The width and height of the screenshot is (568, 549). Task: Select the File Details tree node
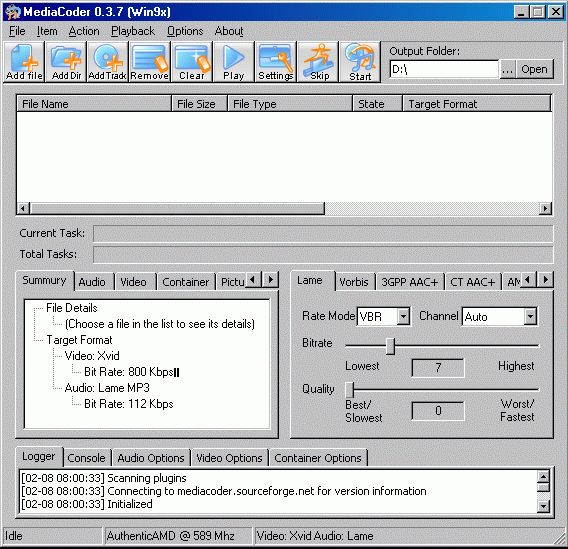pyautogui.click(x=72, y=308)
